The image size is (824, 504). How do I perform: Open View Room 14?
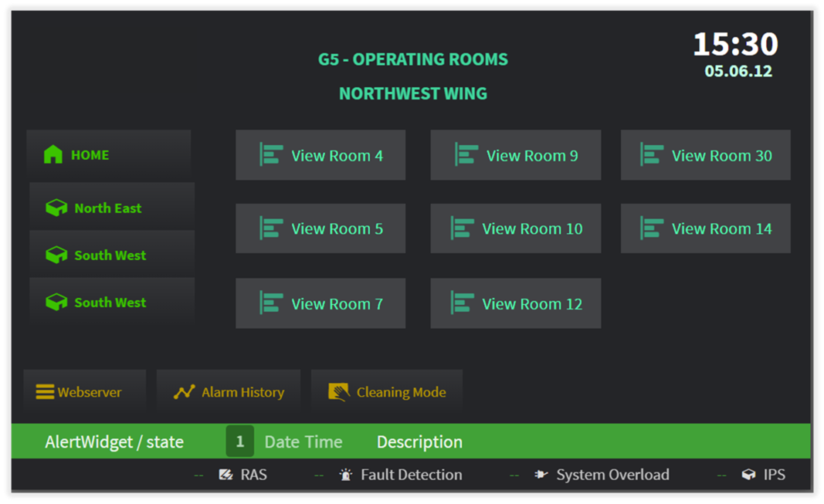pyautogui.click(x=705, y=228)
